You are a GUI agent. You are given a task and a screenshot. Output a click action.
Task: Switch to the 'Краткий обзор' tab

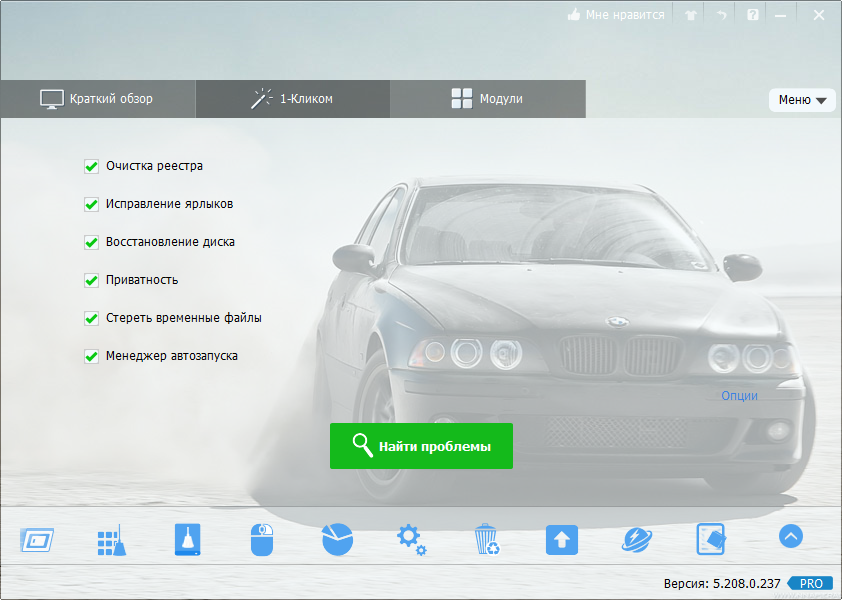point(97,99)
